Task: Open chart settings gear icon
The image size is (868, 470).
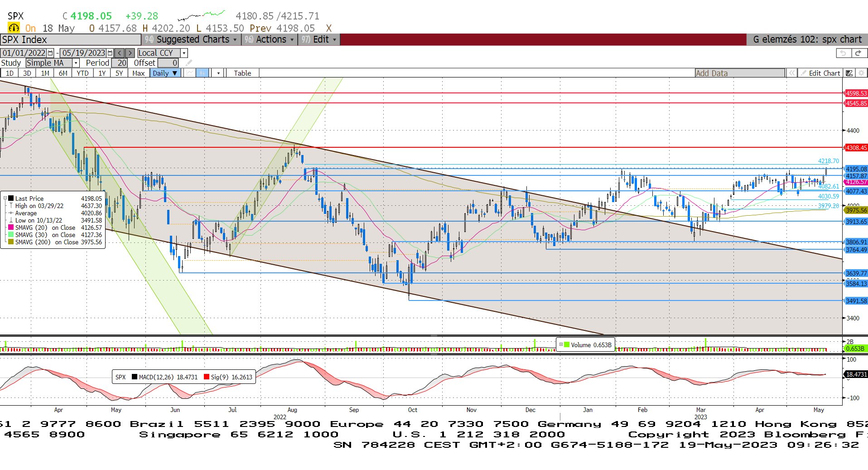Action: point(861,73)
